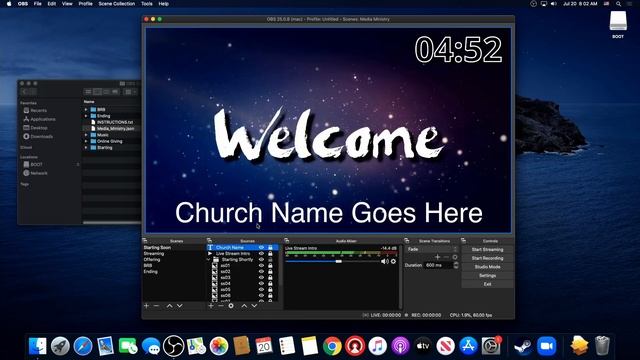640x360 pixels.
Task: Toggle visibility of ss06 source
Action: click(262, 295)
